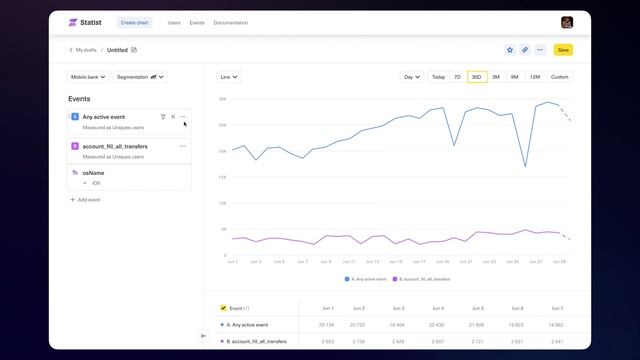Open the Events nav item
Image resolution: width=640 pixels, height=360 pixels.
[197, 23]
